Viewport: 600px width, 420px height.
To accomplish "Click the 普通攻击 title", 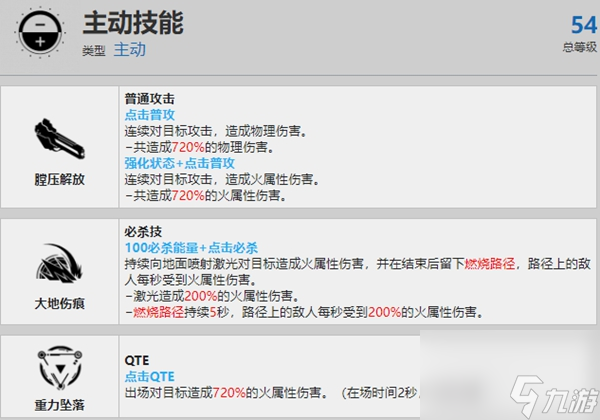I will click(x=150, y=99).
